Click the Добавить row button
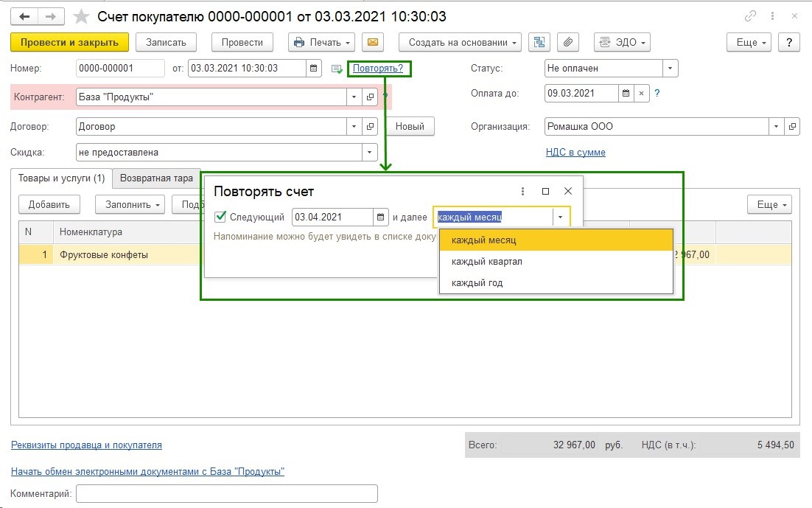The height and width of the screenshot is (508, 812). (x=49, y=204)
